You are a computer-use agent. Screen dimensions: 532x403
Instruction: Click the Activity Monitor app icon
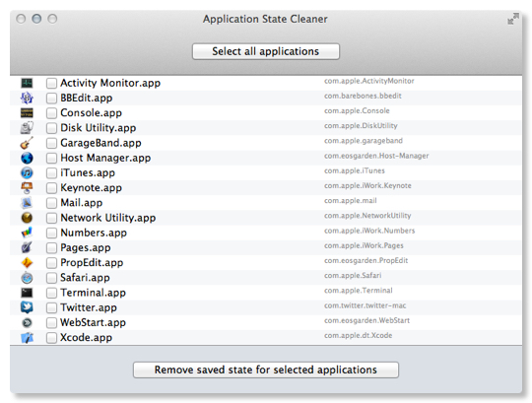27,83
